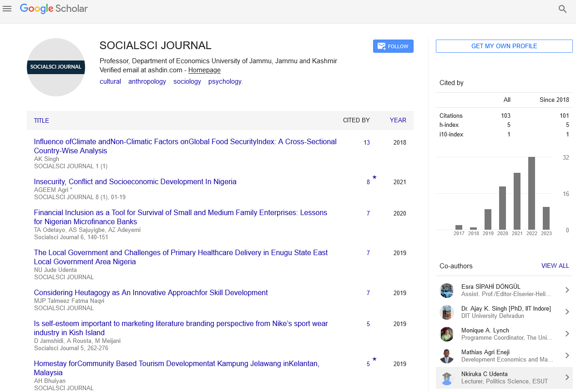Viewport: 576px width, 392px height.
Task: Expand the chevron beside Nkiruka C Udenta
Action: tap(567, 377)
